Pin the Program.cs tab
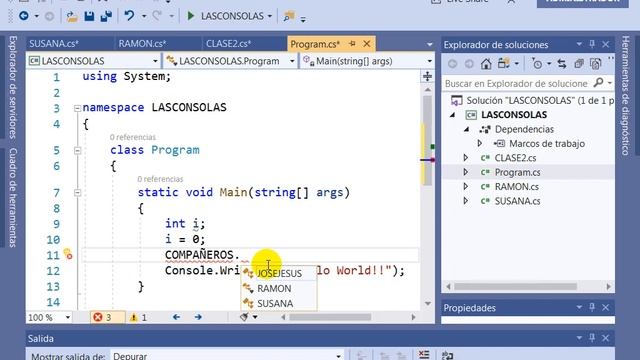 [x=352, y=43]
